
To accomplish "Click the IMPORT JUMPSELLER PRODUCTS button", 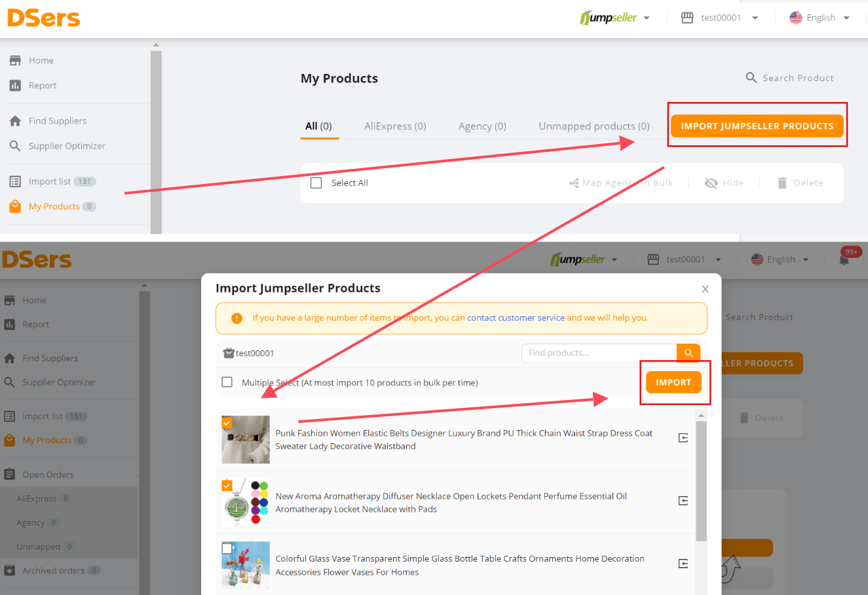I will click(757, 126).
